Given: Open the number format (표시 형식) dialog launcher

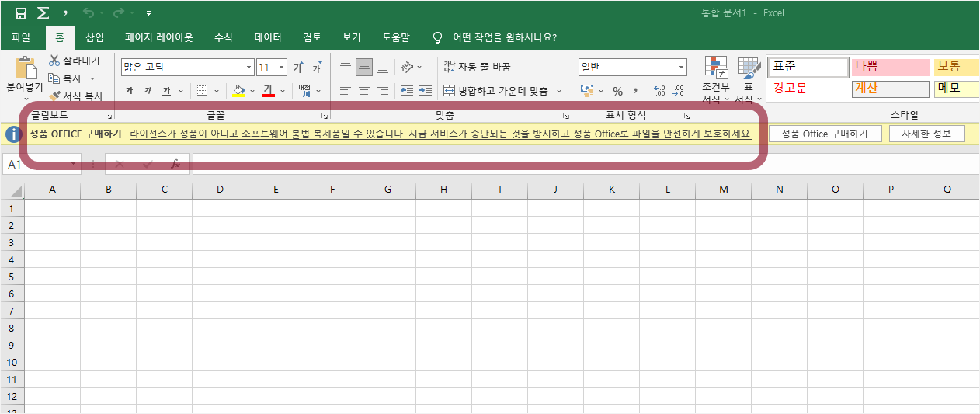Looking at the screenshot, I should 687,115.
